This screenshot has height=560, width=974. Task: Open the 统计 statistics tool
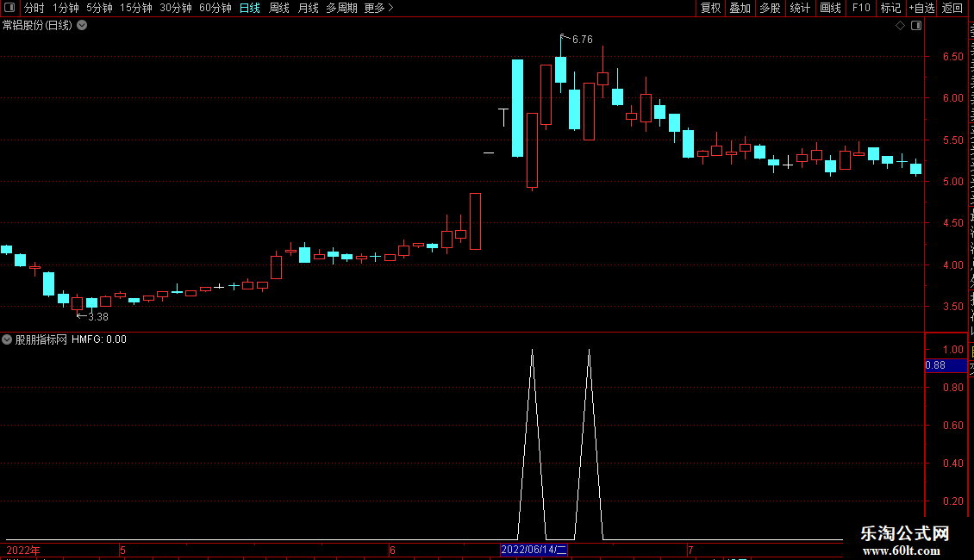click(799, 8)
